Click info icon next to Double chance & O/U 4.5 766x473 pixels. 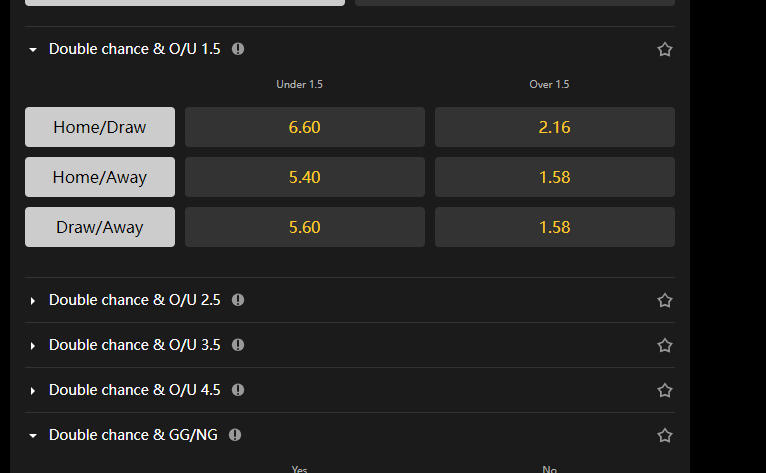coord(238,390)
